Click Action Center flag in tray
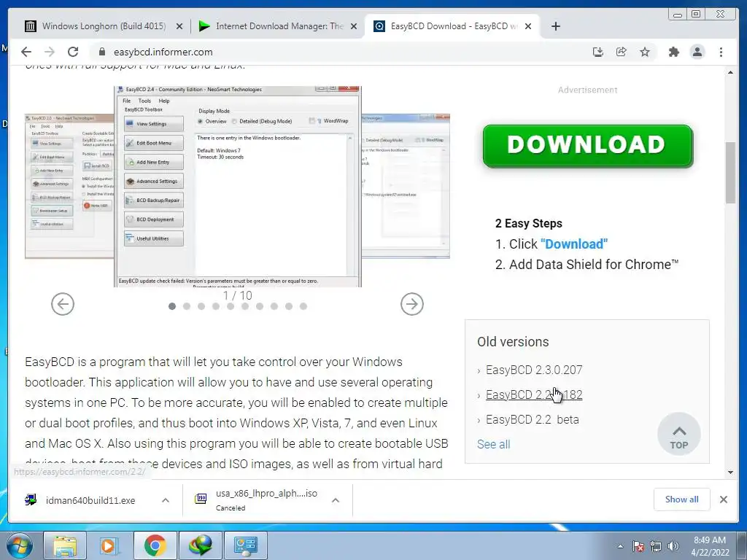Viewport: 747px width, 560px height. (x=638, y=546)
